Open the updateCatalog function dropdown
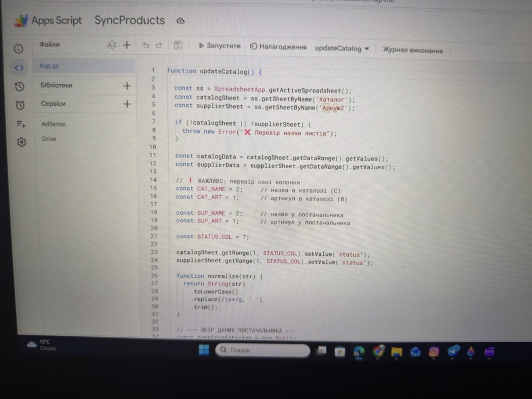 (342, 48)
